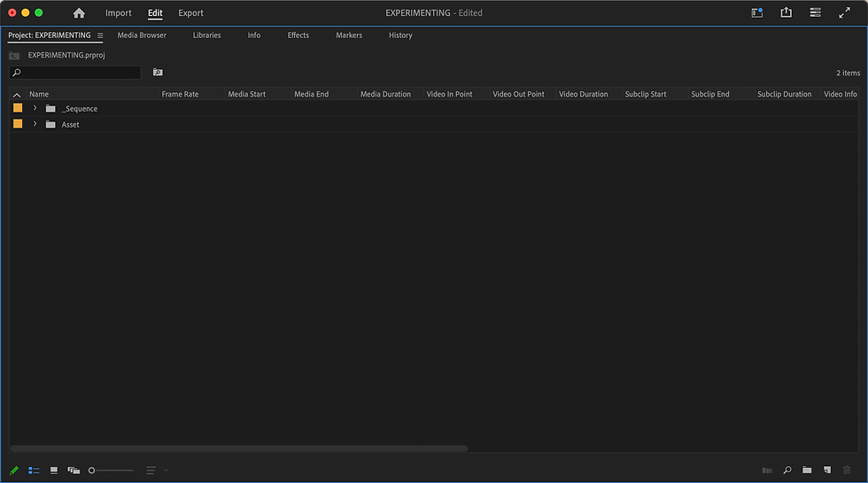Create a New Bin
The height and width of the screenshot is (483, 868).
(x=807, y=471)
